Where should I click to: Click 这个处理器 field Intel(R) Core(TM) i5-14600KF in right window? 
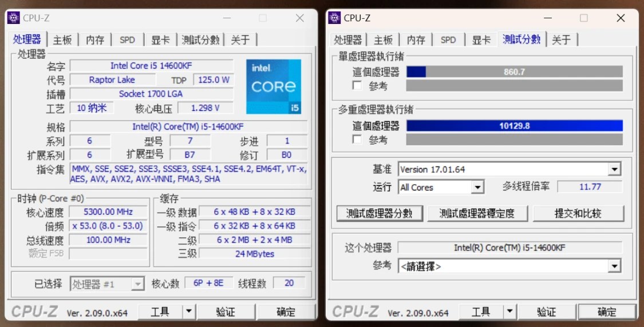[509, 248]
